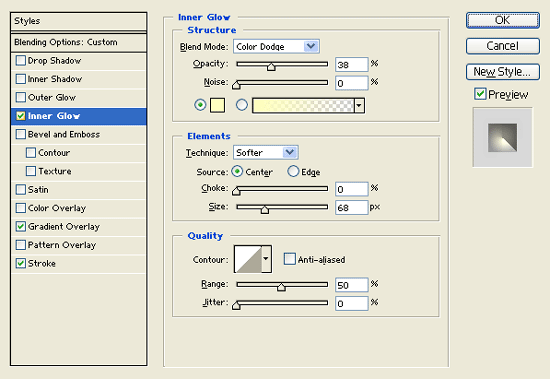Click the Size slider handle
550x379 pixels.
[x=265, y=210]
